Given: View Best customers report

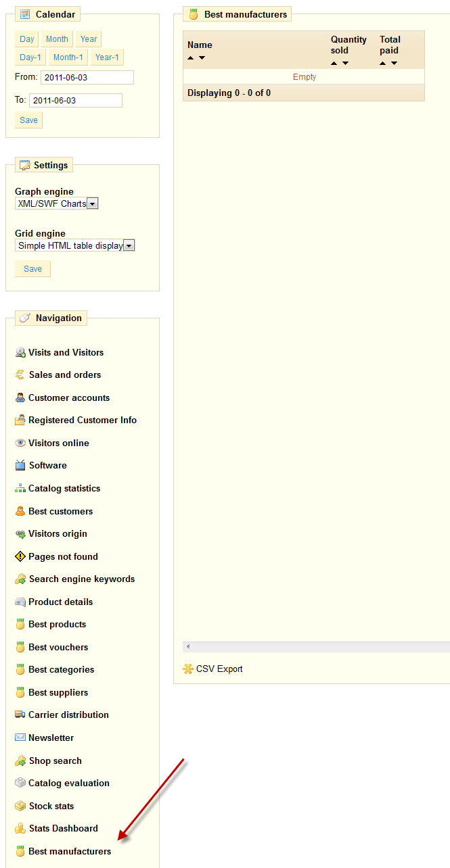Looking at the screenshot, I should (61, 511).
